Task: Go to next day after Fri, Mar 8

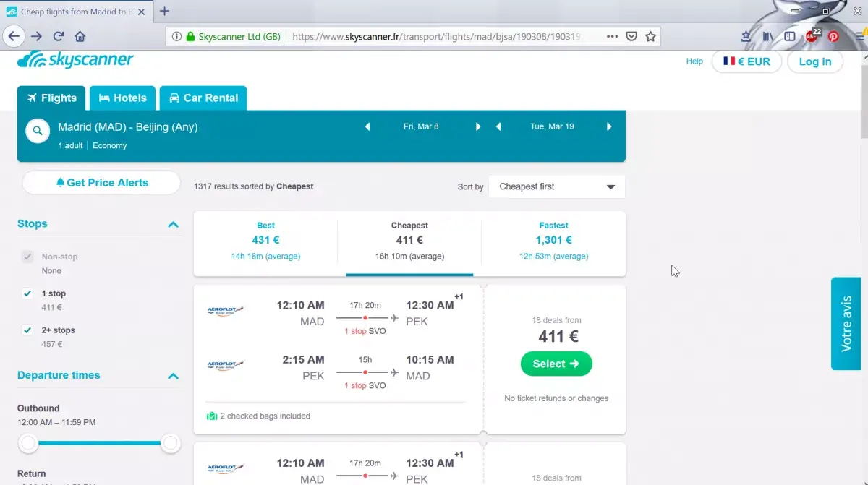Action: (478, 126)
